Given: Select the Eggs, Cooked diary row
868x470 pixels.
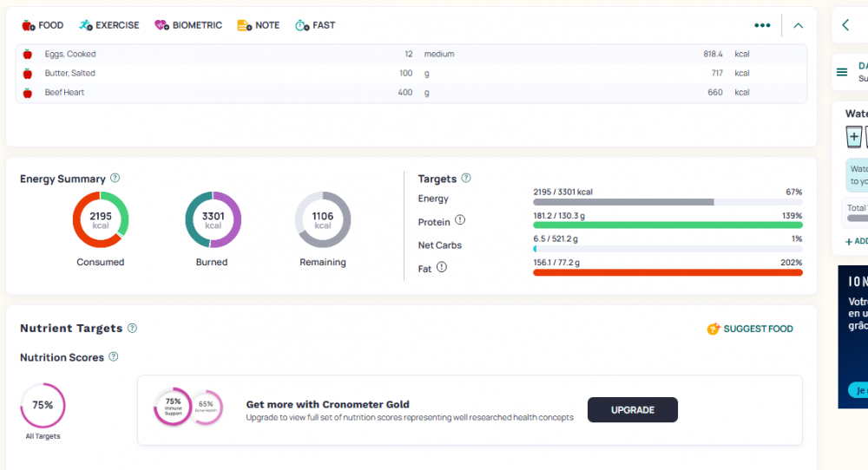Looking at the screenshot, I should (x=70, y=54).
